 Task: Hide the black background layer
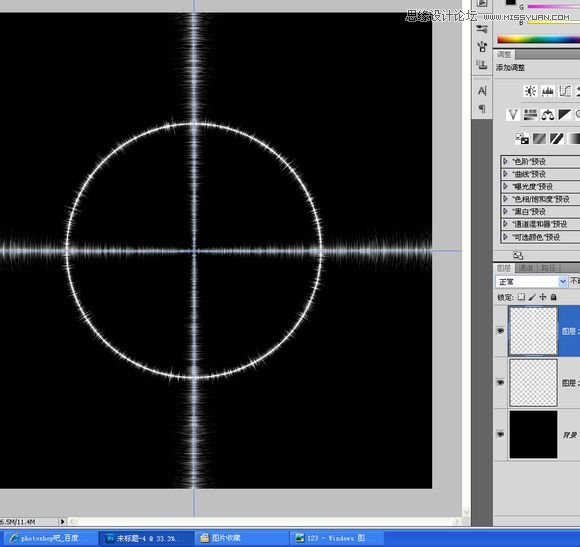(500, 434)
